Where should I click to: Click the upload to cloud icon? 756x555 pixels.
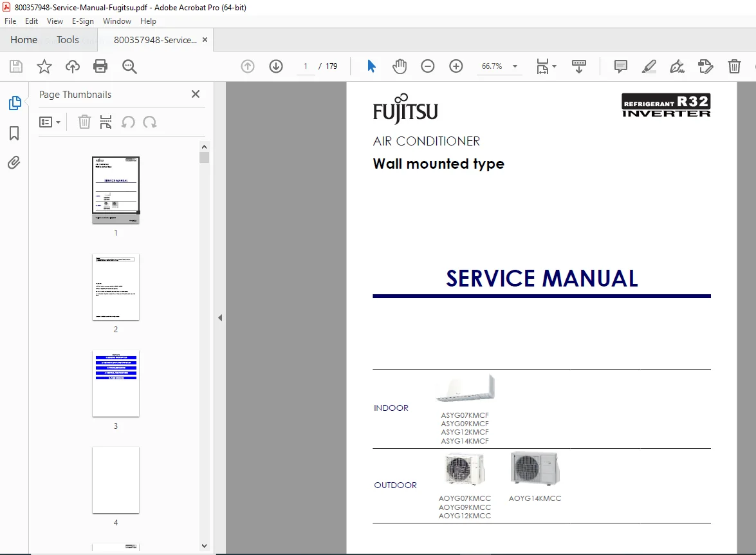coord(73,66)
